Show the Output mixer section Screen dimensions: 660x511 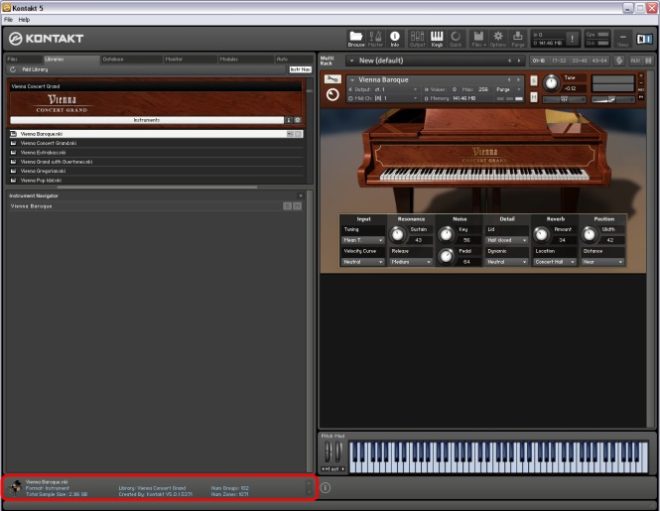coord(417,39)
